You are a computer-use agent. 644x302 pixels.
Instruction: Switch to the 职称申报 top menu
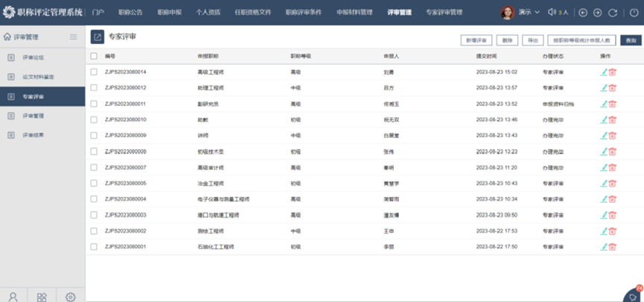169,13
